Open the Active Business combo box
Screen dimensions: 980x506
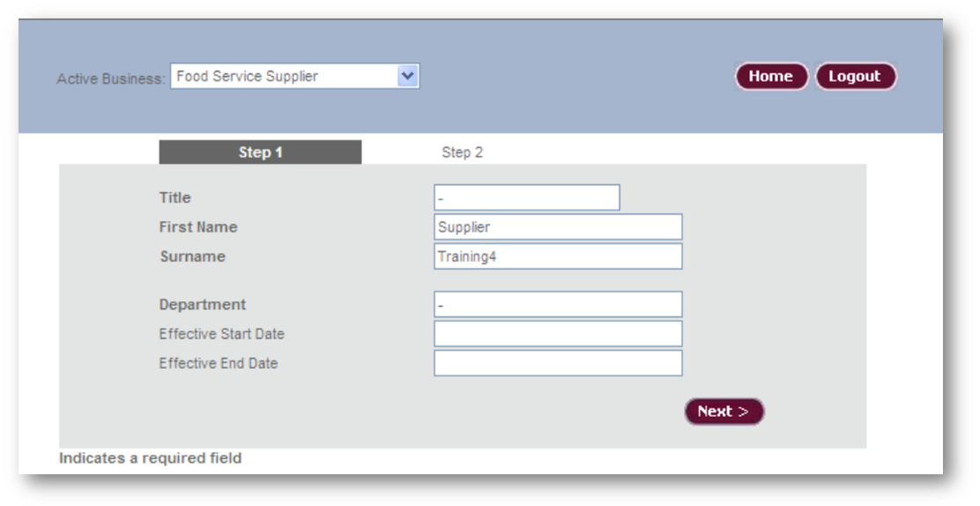(294, 77)
